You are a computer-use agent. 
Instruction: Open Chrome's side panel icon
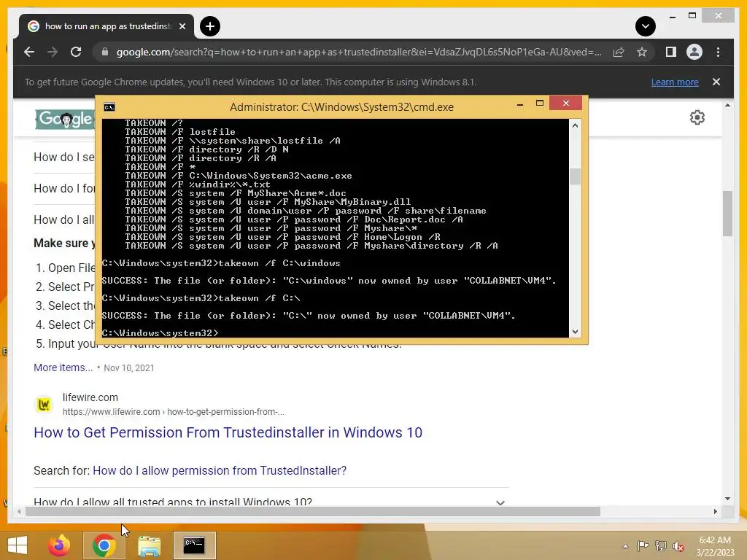pyautogui.click(x=671, y=52)
